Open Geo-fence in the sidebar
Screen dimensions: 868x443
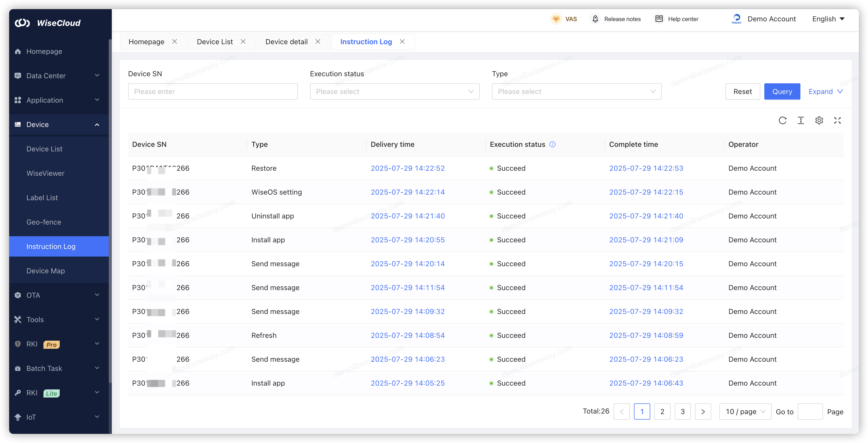pyautogui.click(x=44, y=222)
